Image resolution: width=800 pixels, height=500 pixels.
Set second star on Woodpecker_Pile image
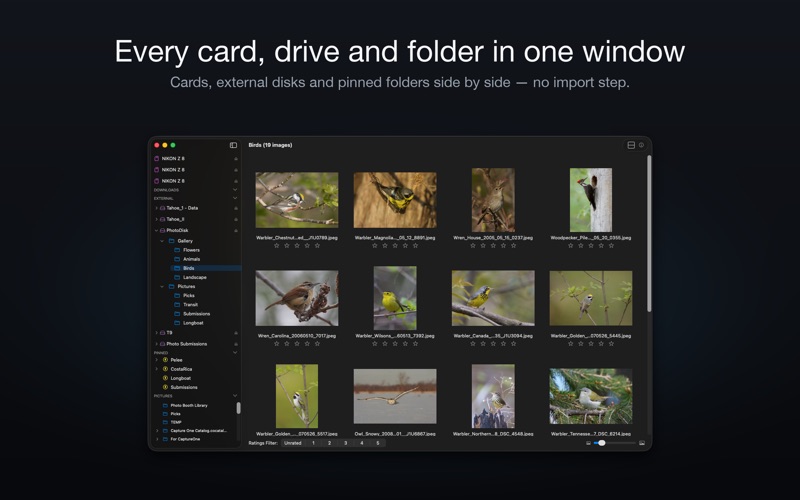click(581, 245)
